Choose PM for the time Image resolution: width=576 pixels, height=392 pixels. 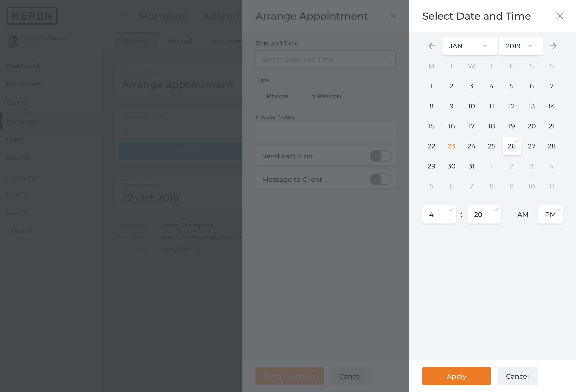tap(550, 214)
